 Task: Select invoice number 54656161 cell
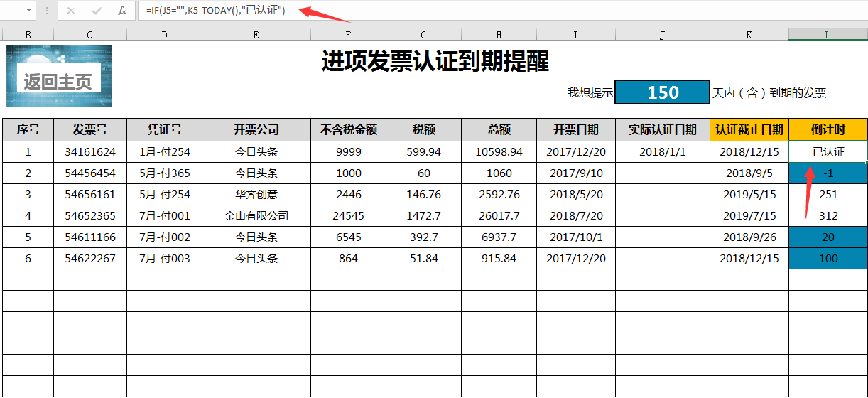tap(90, 194)
